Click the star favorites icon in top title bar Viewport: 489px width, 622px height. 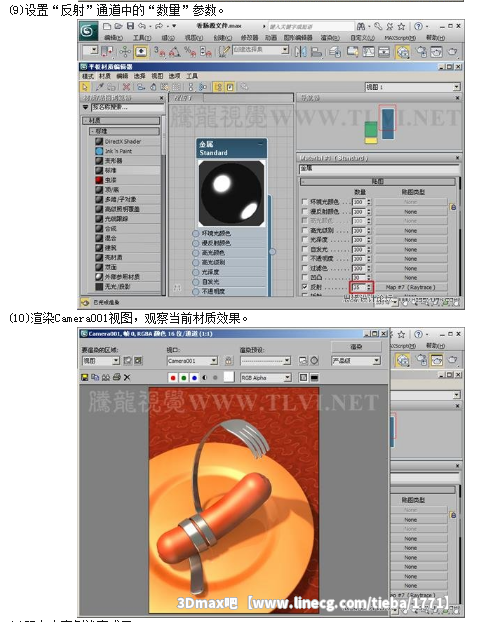pyautogui.click(x=401, y=26)
